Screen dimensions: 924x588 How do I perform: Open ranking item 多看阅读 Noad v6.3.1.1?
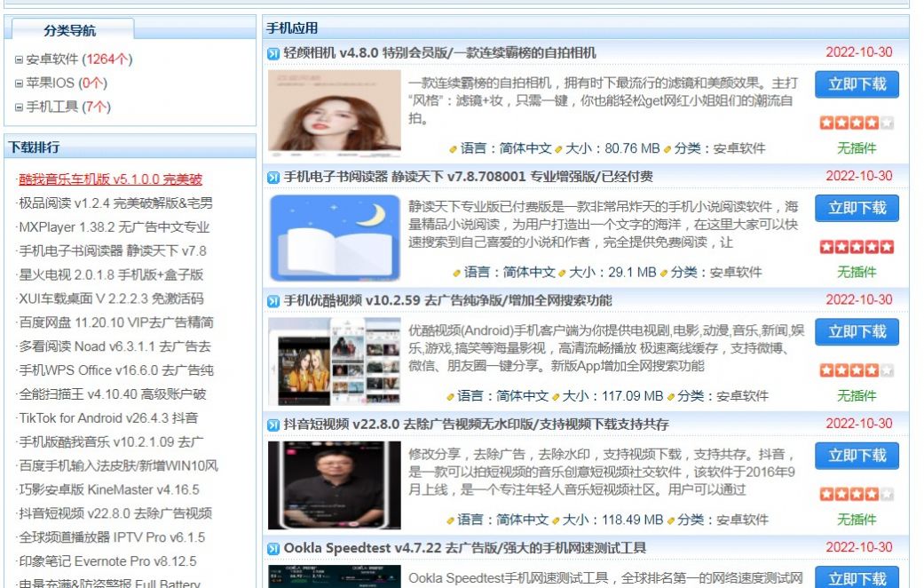(x=115, y=346)
